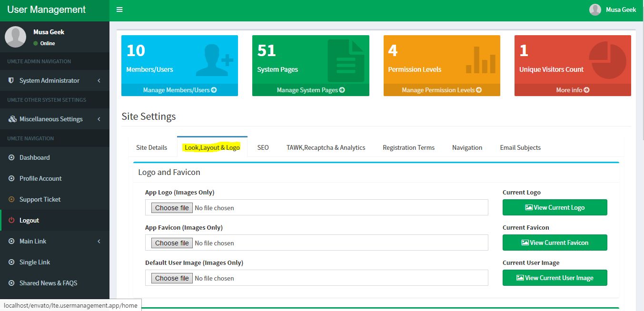Click the Support Ticket circle icon
This screenshot has height=311, width=644.
(x=11, y=199)
